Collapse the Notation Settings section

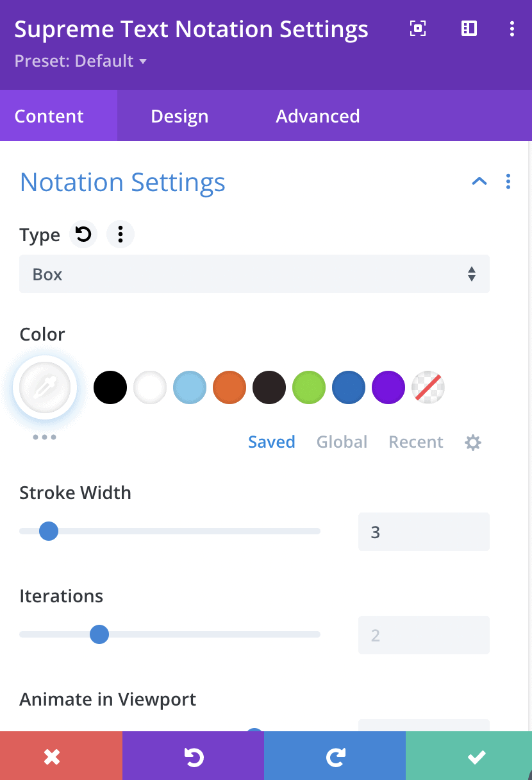(479, 182)
